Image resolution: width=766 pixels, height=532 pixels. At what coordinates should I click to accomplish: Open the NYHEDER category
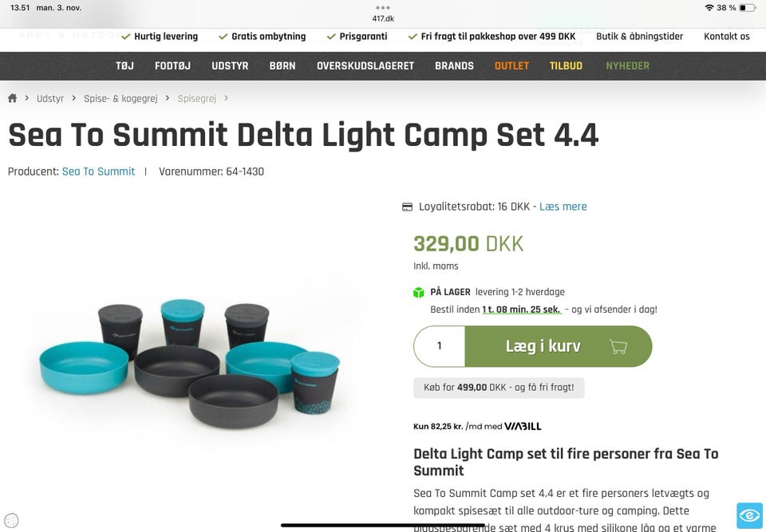click(x=627, y=65)
